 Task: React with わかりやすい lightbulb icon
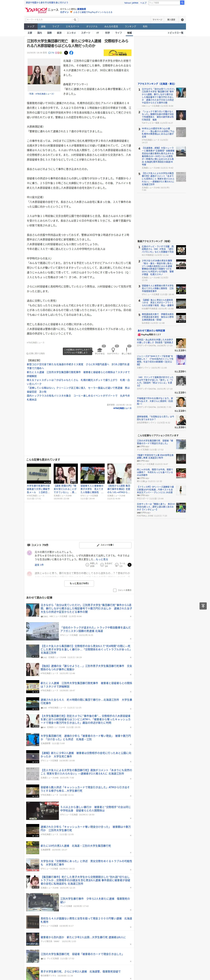pos(113,350)
